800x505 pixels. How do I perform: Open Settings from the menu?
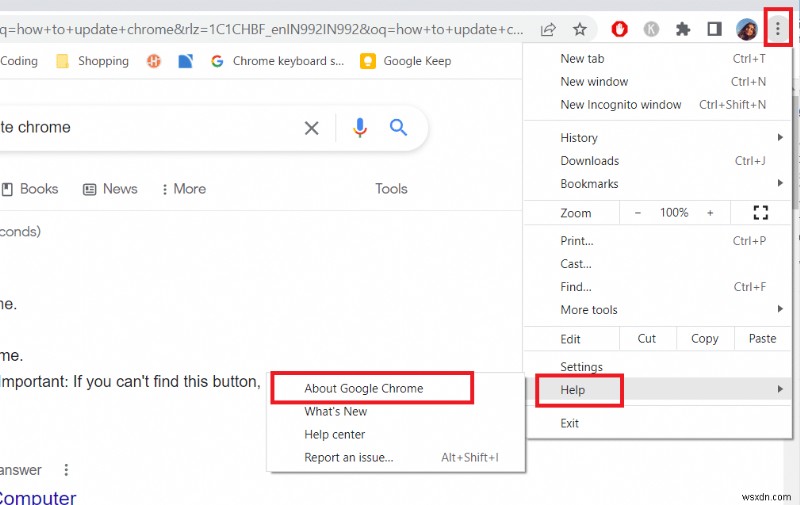[658, 366]
